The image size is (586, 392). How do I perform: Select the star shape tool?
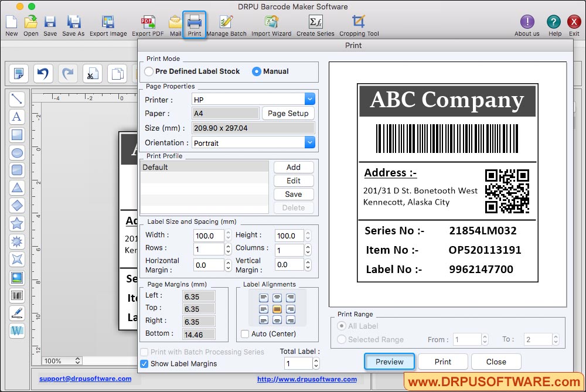point(17,223)
